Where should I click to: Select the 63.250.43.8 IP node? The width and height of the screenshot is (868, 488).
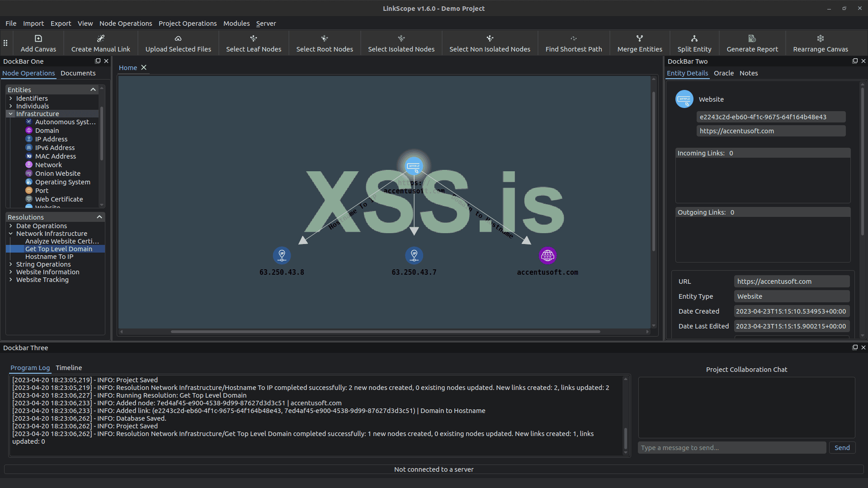click(x=282, y=256)
